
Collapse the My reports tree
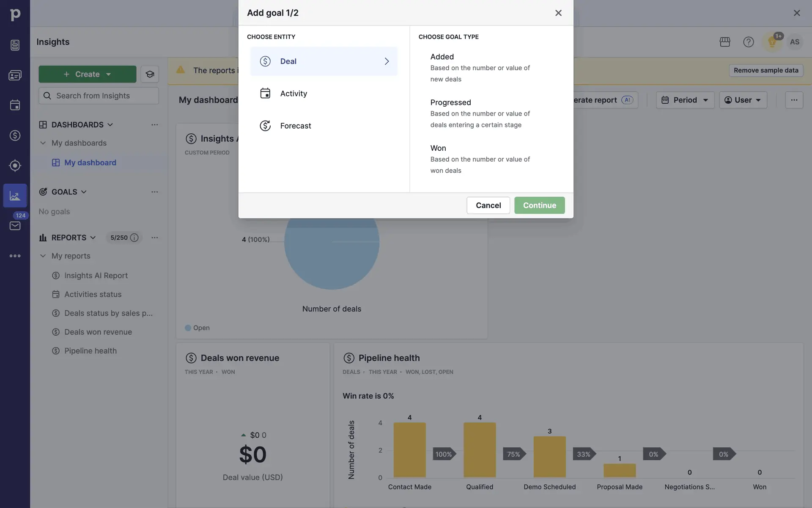click(x=43, y=256)
